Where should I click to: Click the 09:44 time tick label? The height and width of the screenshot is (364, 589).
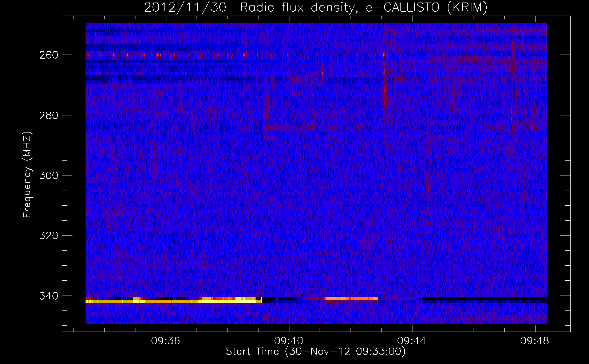(412, 341)
